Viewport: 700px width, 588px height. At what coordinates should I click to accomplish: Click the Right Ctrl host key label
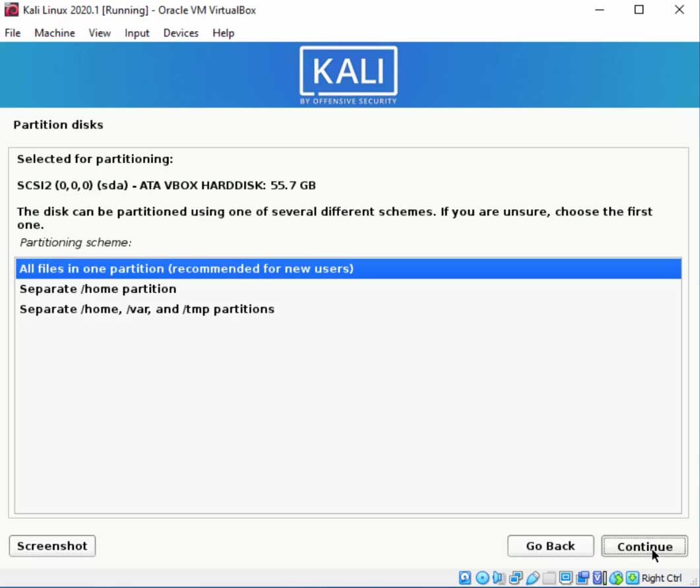coord(661,578)
